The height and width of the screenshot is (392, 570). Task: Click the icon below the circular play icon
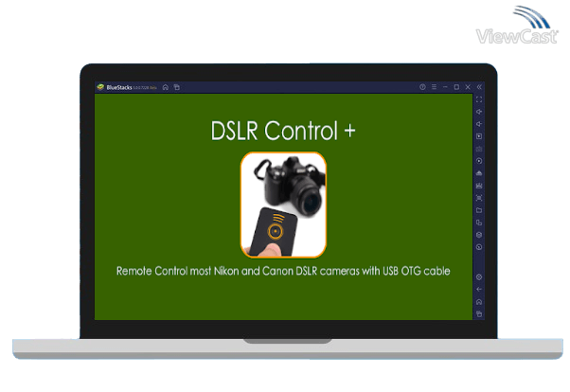point(479,173)
